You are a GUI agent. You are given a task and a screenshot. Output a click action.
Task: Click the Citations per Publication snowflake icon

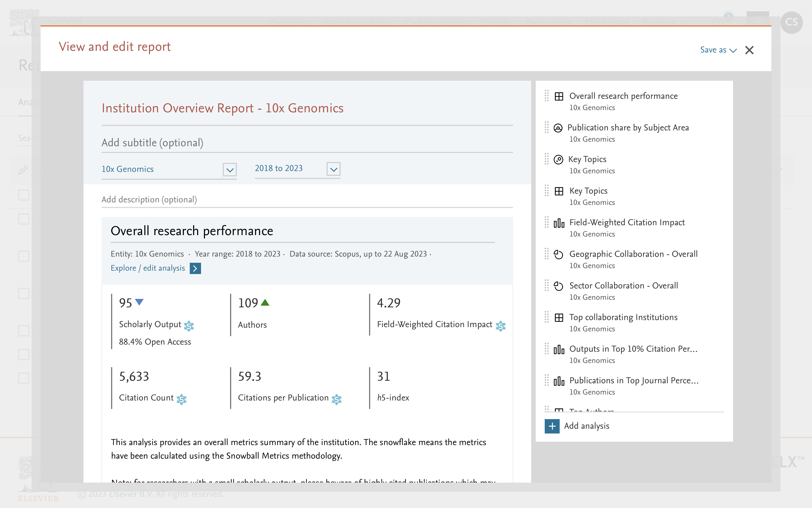point(337,399)
